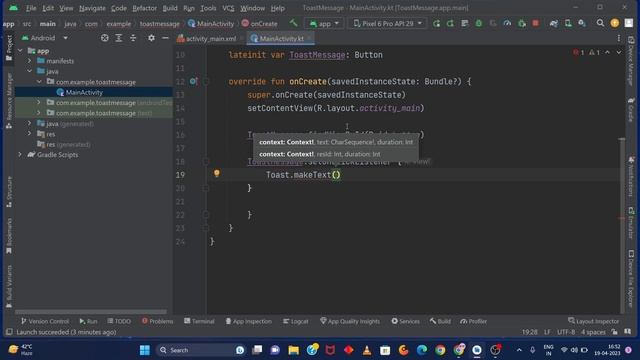
Task: Collapse the java folder
Action: (x=29, y=71)
